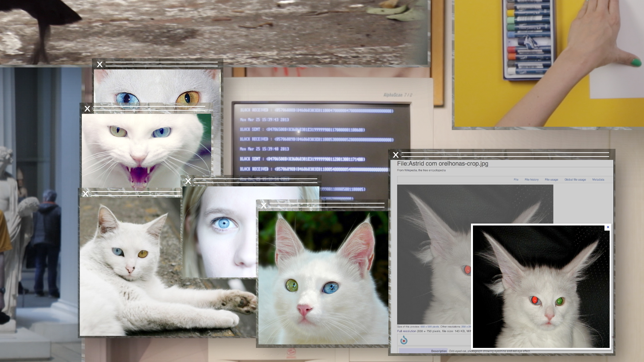Click the File:Astrid com orelhonas-crop.jpg title
The image size is (644, 362).
click(443, 164)
